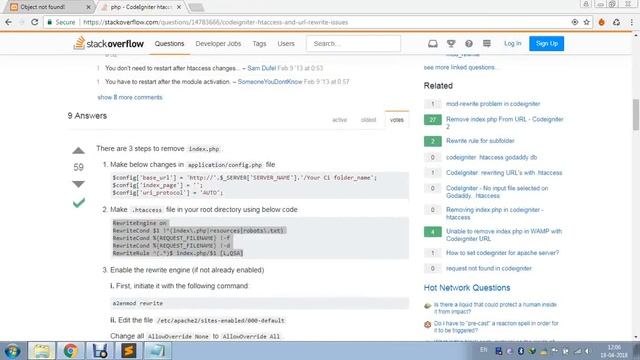Open 'request not found in codeigniter' link

pyautogui.click(x=489, y=268)
